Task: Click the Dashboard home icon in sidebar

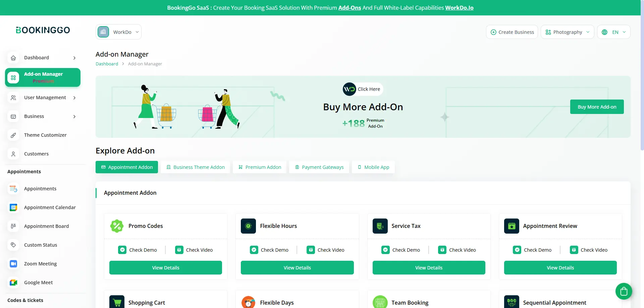Action: tap(13, 58)
